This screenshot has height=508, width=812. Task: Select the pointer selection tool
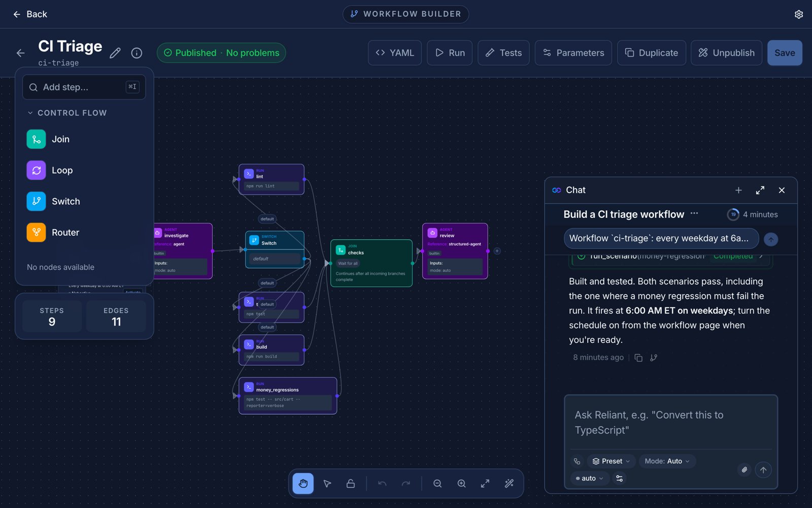click(327, 484)
